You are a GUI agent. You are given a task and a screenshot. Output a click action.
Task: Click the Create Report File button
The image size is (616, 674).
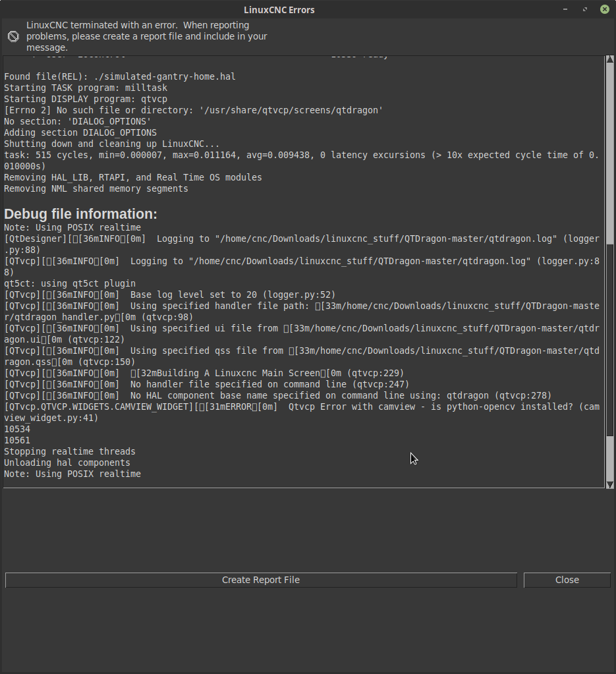click(261, 580)
